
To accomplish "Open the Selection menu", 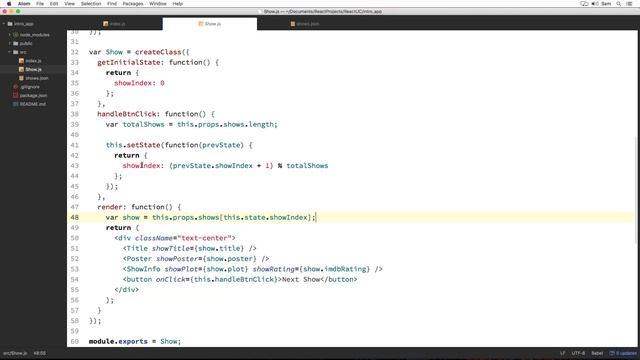I will click(x=91, y=4).
